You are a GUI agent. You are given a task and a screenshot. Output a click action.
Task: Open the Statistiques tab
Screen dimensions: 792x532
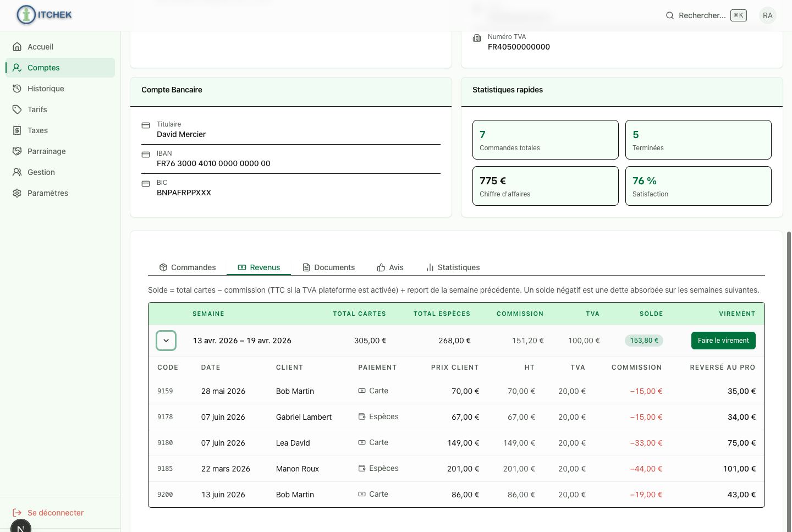tap(453, 267)
